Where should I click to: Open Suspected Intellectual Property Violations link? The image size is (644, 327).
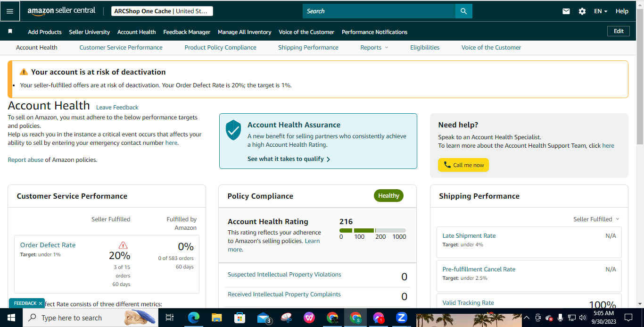pos(284,275)
